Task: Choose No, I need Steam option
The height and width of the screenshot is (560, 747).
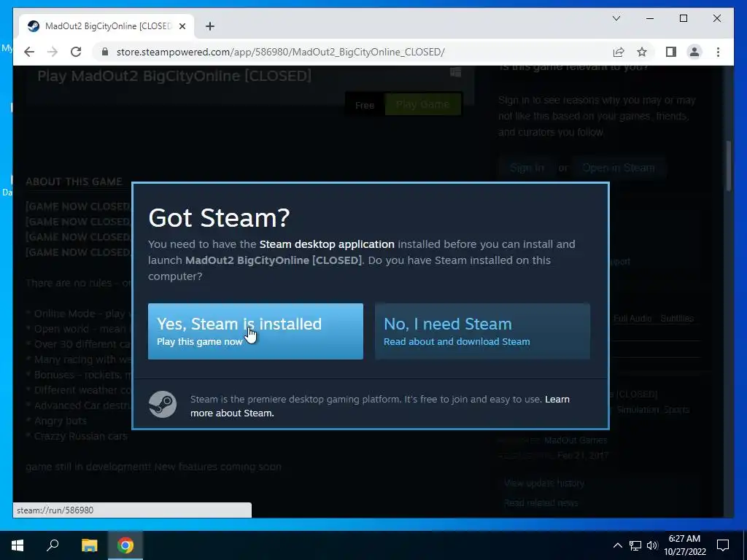Action: tap(482, 332)
